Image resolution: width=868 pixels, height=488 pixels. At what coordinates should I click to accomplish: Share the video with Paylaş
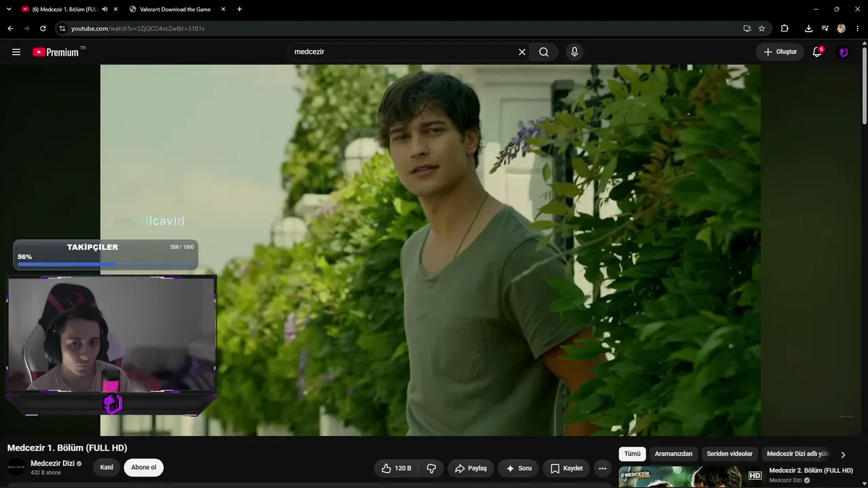click(x=471, y=468)
